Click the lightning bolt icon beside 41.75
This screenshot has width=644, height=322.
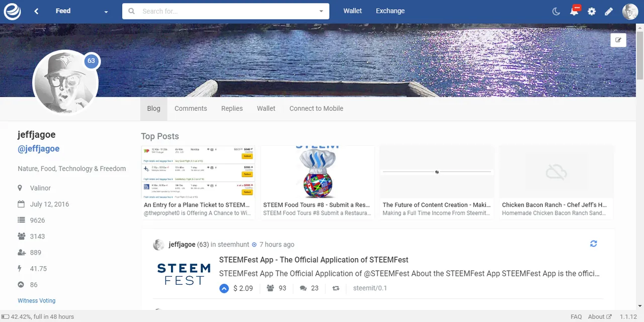[x=20, y=268]
